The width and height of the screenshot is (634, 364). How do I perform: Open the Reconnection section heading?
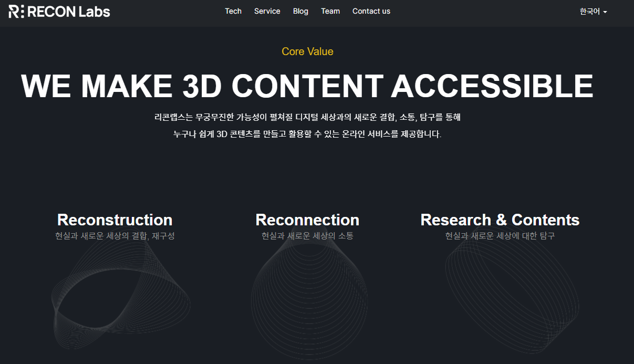(308, 220)
